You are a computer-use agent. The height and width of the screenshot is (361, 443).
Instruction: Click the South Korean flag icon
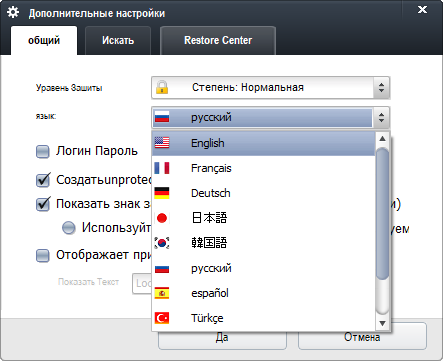tap(162, 243)
